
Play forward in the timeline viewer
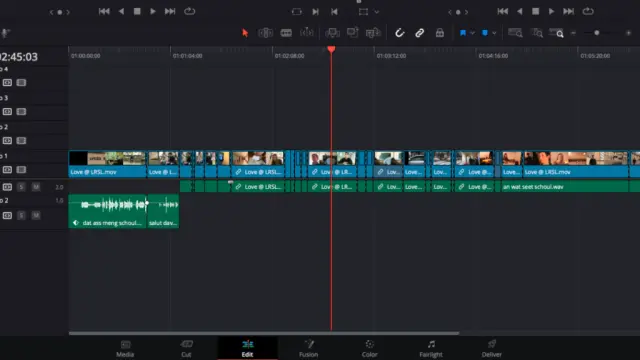click(x=551, y=11)
